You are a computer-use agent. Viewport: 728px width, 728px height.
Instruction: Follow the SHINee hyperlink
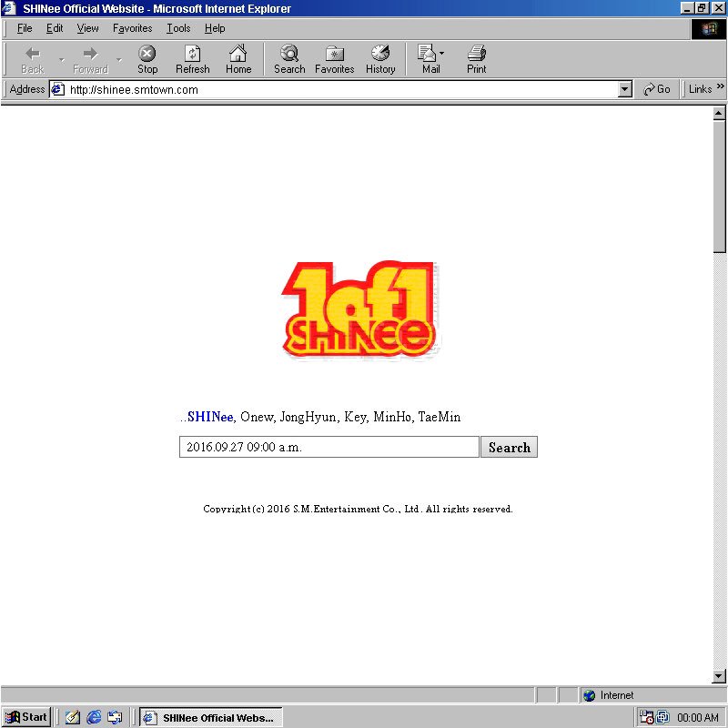[210, 417]
